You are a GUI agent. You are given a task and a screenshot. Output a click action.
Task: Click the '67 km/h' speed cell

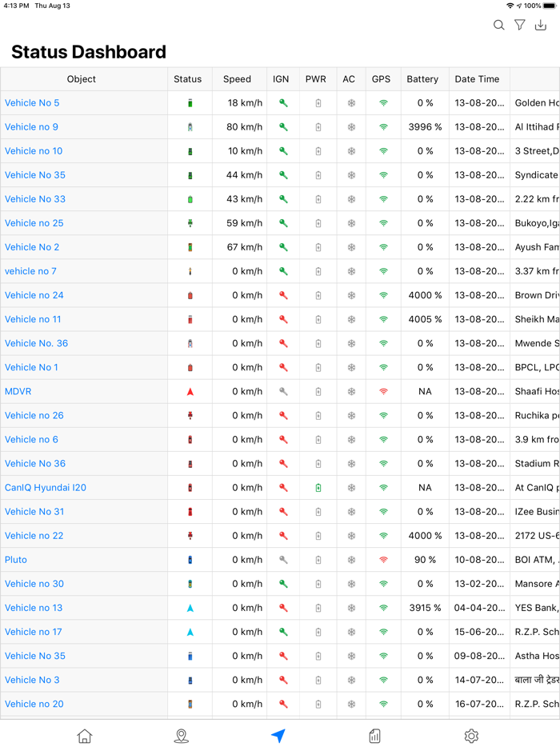pyautogui.click(x=244, y=247)
